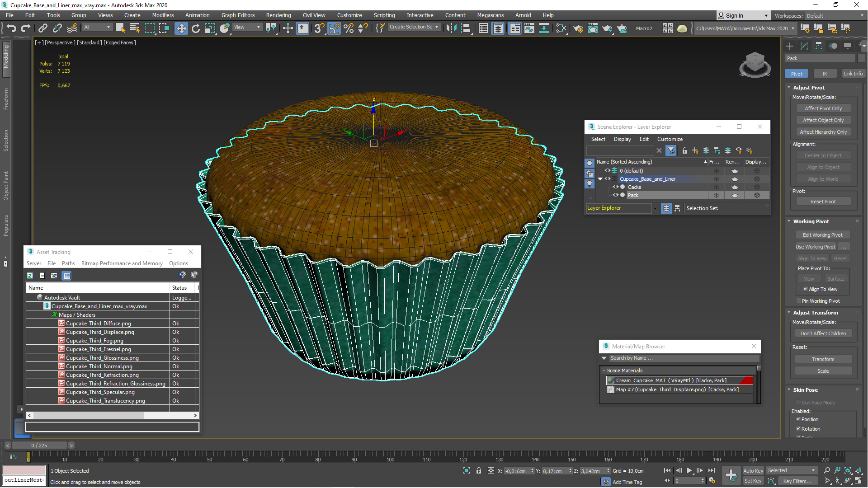The image size is (868, 488).
Task: Open the Curve Editor icon
Action: coord(529,28)
